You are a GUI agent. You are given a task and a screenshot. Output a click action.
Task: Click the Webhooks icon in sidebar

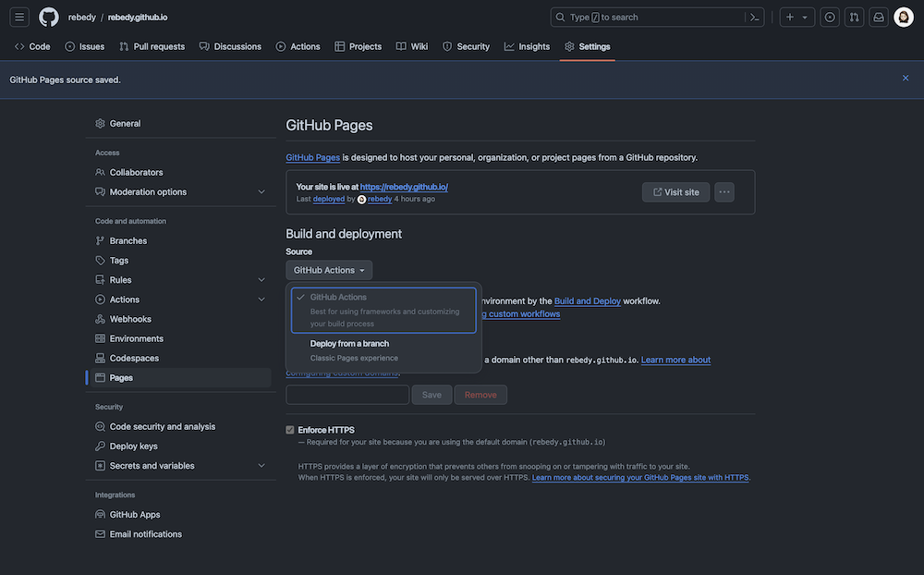click(x=100, y=319)
